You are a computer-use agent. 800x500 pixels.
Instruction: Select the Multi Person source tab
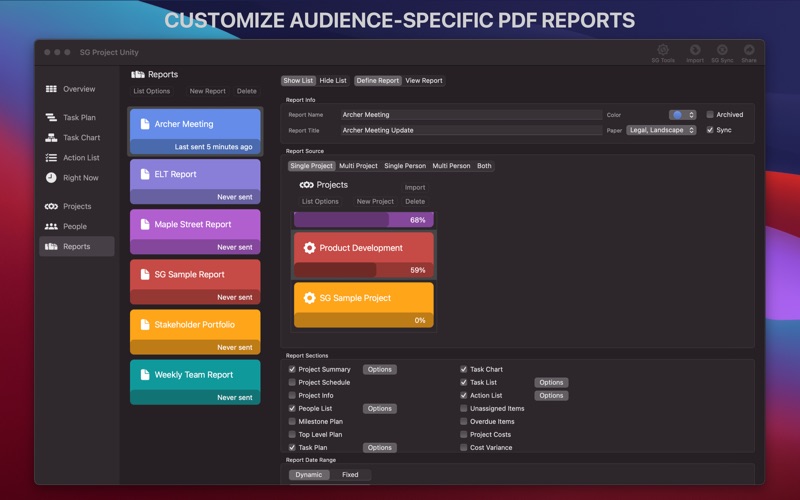pyautogui.click(x=452, y=166)
